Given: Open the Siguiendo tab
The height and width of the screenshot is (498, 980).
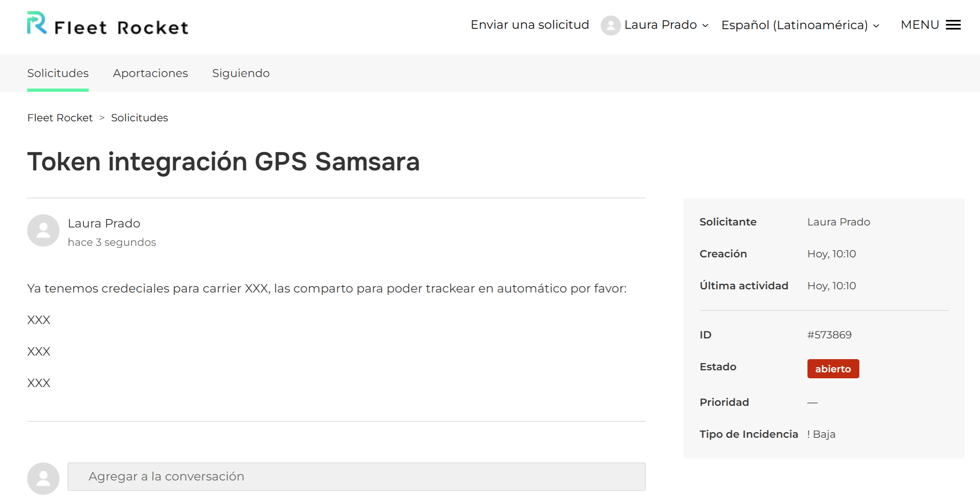Looking at the screenshot, I should click(x=241, y=73).
